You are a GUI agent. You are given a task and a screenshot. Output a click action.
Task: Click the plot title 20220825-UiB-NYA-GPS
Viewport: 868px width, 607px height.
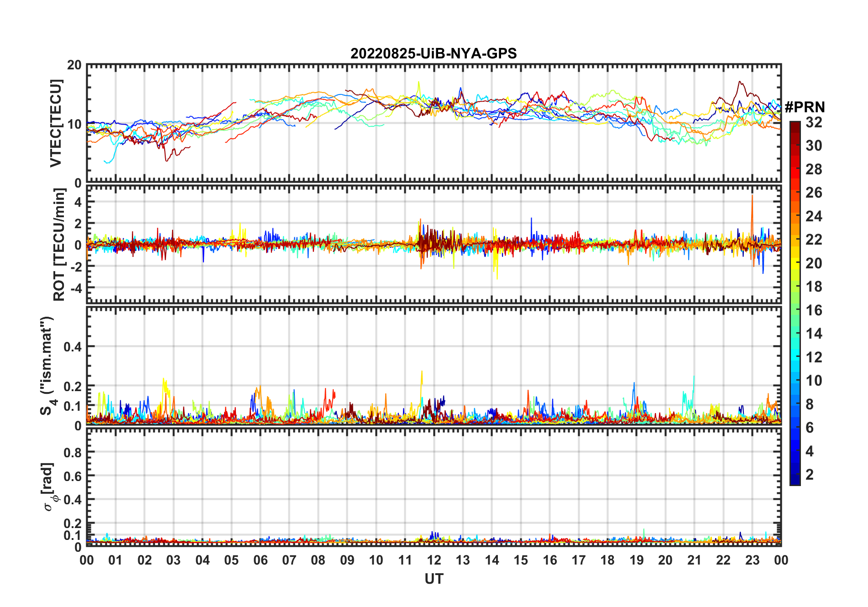tap(434, 53)
